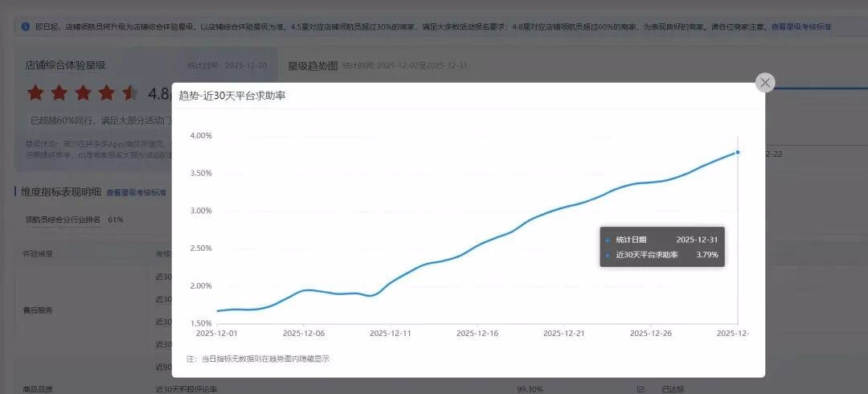Click the 星级趋势图 heading
Viewport: 868px width, 394px height.
tap(313, 66)
